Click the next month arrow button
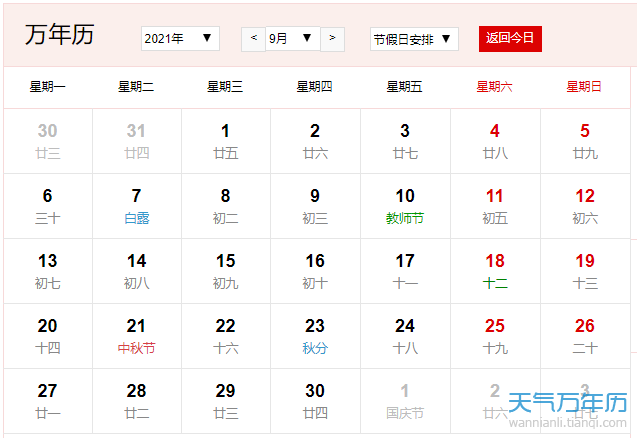Screen dimensions: 637x438 [x=332, y=39]
